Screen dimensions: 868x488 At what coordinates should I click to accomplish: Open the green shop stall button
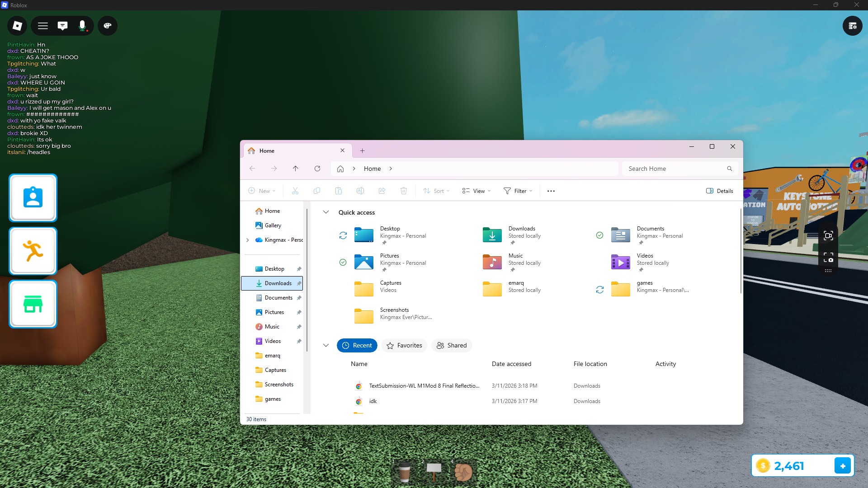pyautogui.click(x=33, y=304)
